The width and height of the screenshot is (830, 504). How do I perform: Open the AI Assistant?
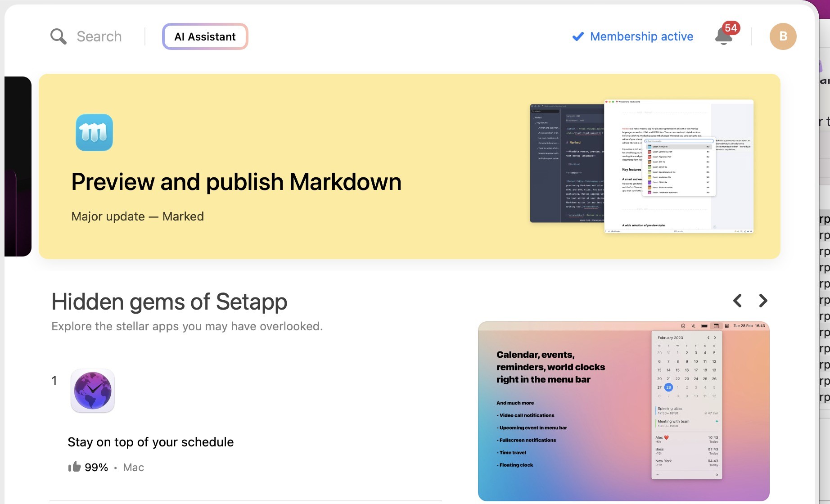pyautogui.click(x=205, y=36)
